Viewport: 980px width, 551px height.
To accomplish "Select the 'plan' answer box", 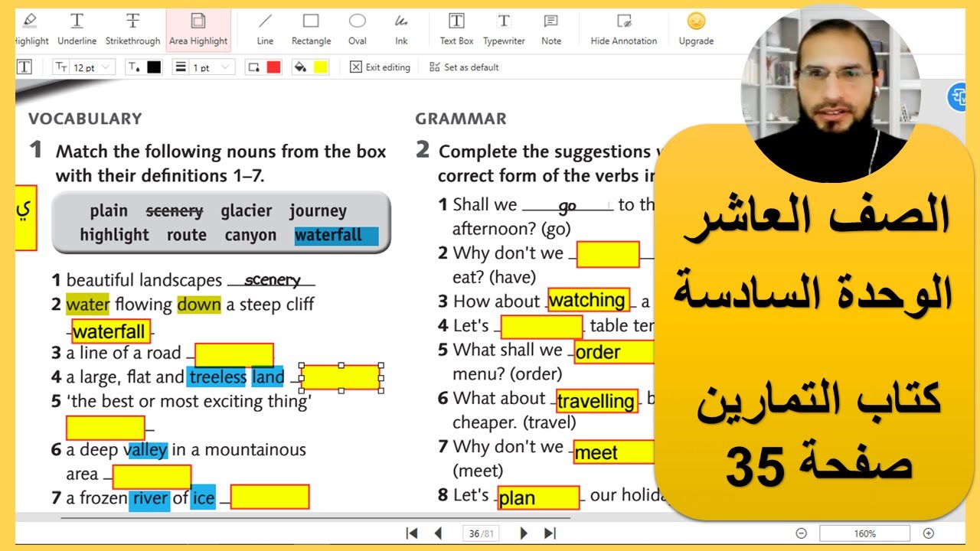I will coord(538,498).
